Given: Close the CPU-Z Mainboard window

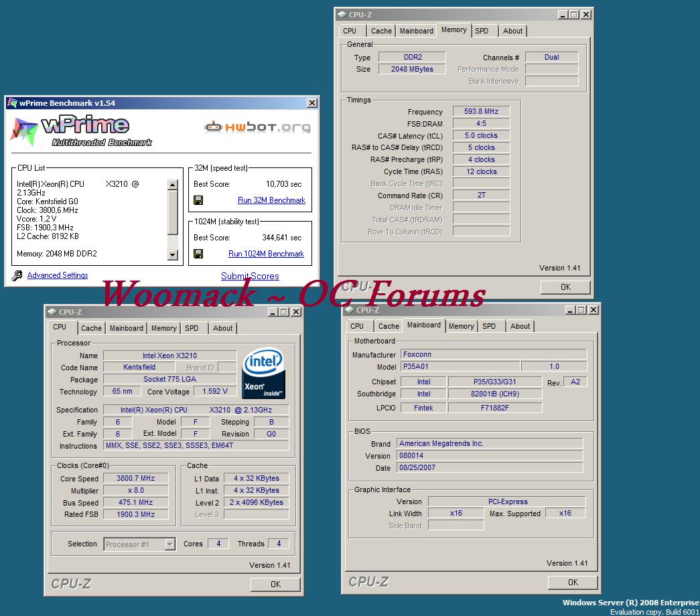Looking at the screenshot, I should click(593, 309).
